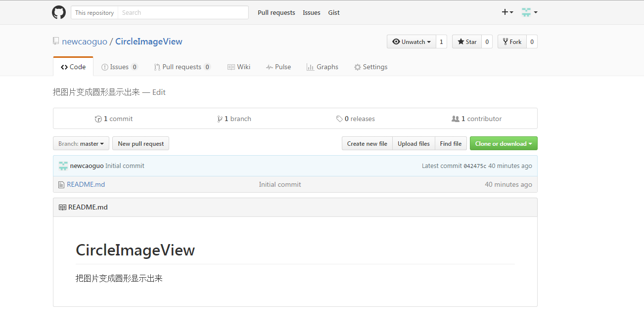Click the README.md file document icon
Image resolution: width=644 pixels, height=335 pixels.
click(61, 185)
